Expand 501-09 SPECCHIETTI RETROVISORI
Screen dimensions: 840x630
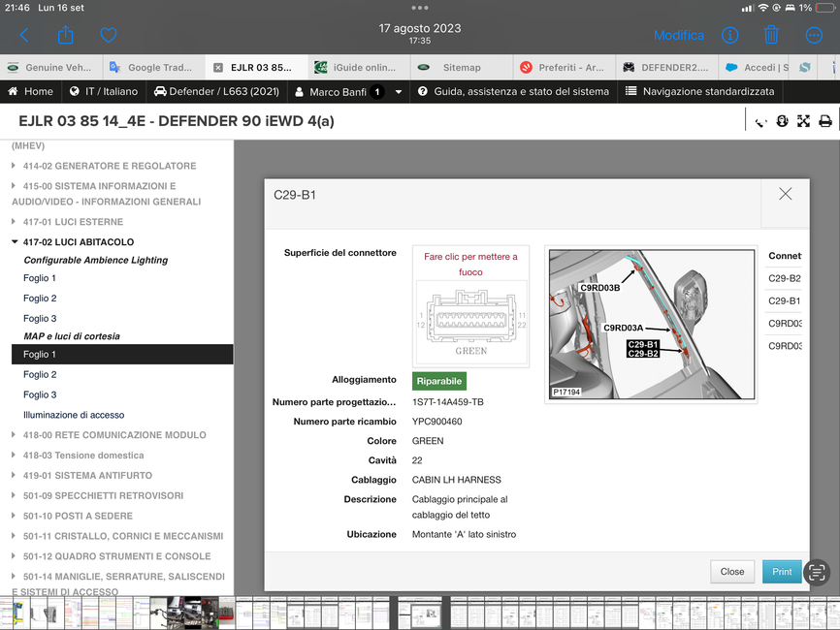click(14, 495)
